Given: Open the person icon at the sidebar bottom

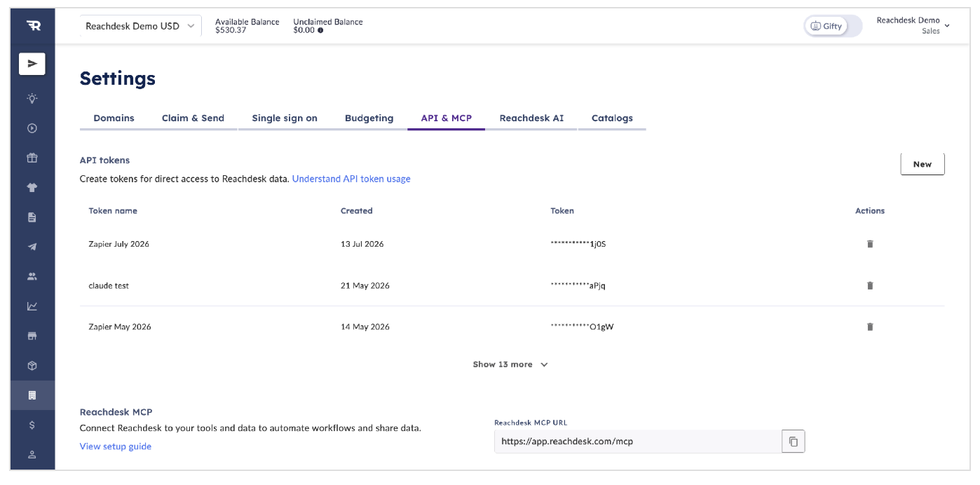Looking at the screenshot, I should pos(32,454).
